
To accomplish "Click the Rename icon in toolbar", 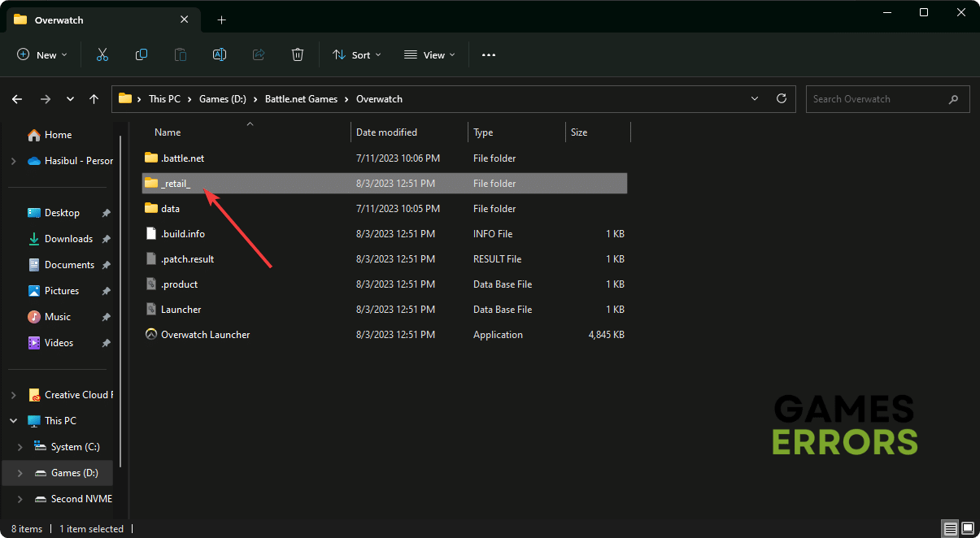I will click(220, 54).
